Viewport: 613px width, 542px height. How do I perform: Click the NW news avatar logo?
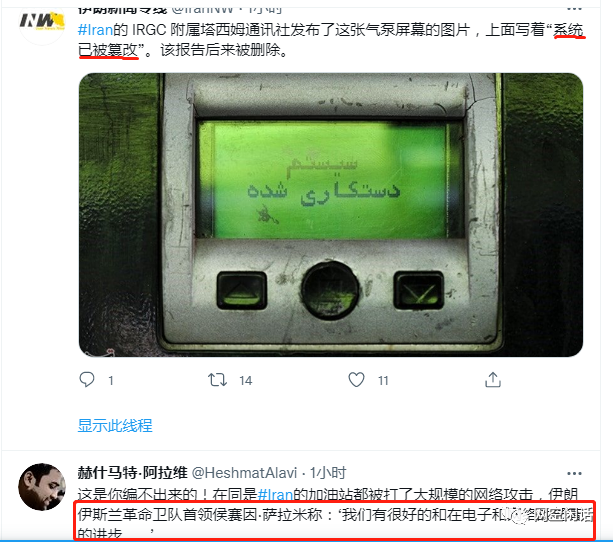pyautogui.click(x=42, y=22)
